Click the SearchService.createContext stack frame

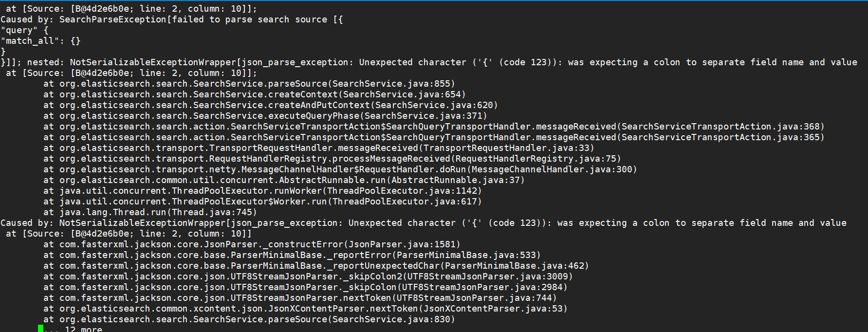[x=254, y=94]
